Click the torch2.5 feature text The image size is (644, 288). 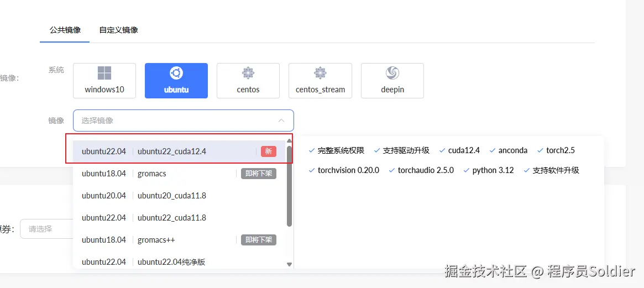(x=561, y=150)
